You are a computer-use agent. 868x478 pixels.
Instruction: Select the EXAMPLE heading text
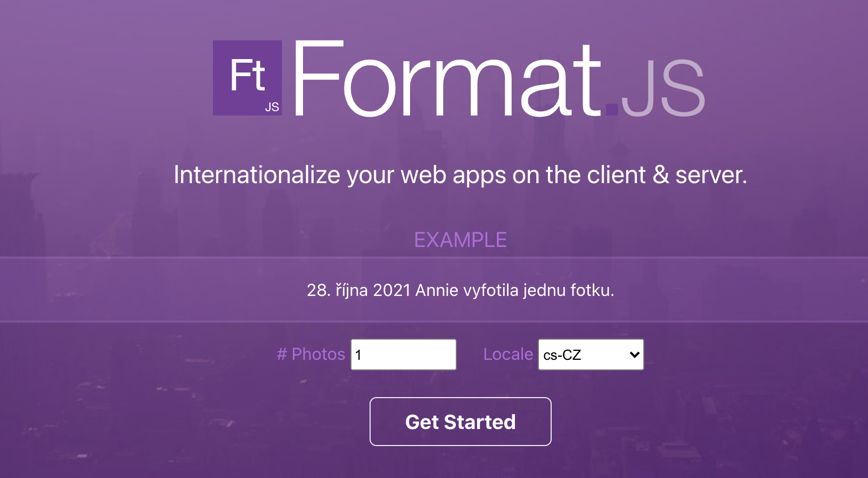(x=460, y=240)
